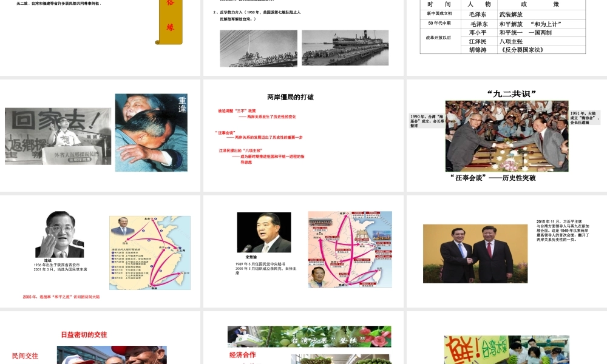Click the 政策 table header
The height and width of the screenshot is (364, 607).
coord(541,4)
